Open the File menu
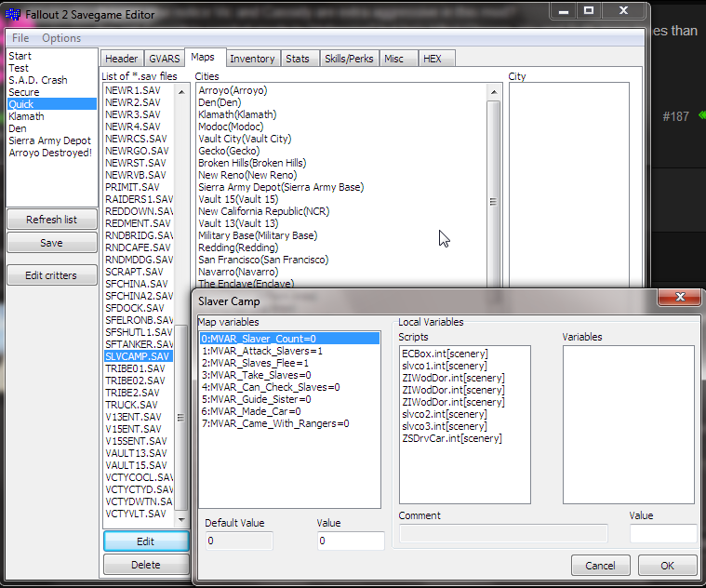The height and width of the screenshot is (588, 706). 20,38
